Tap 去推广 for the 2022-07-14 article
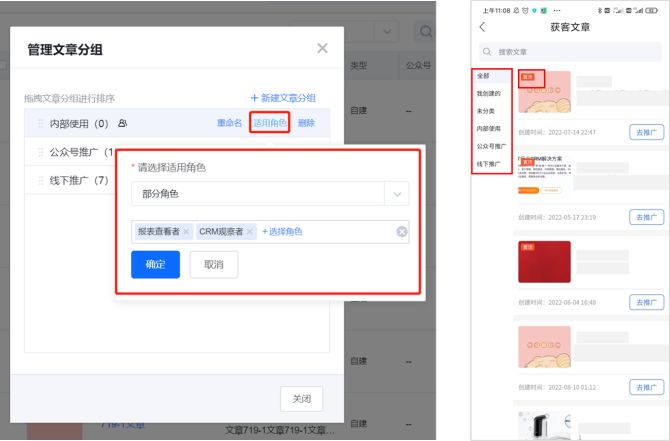This screenshot has height=441, width=670. tap(646, 132)
